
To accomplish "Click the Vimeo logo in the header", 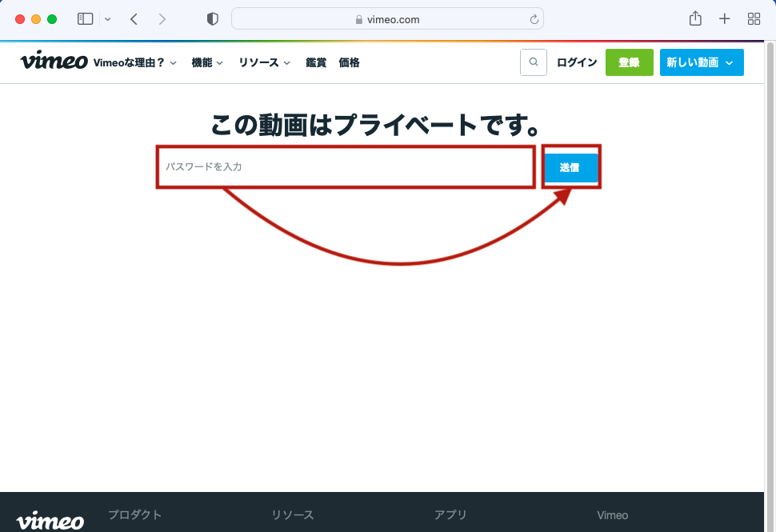I will pos(54,60).
